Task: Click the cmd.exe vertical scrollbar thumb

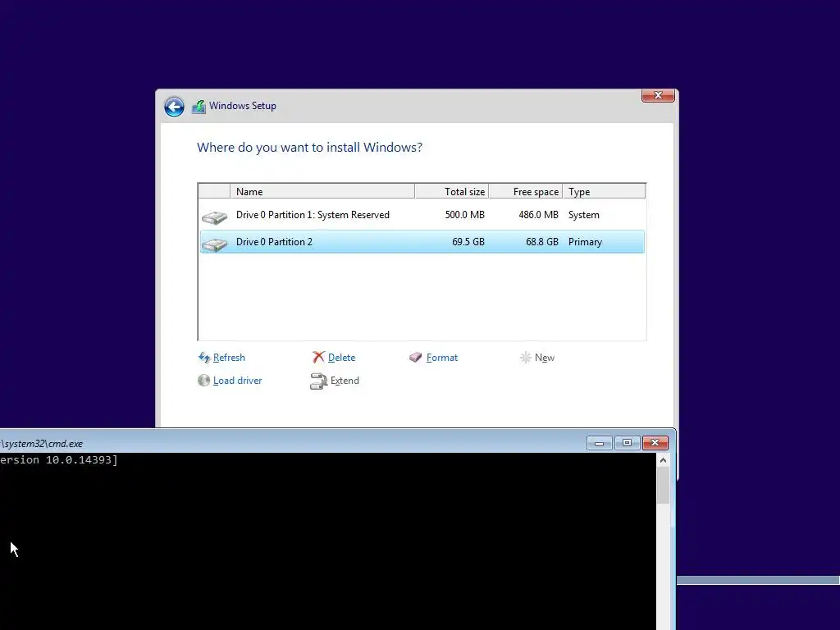Action: click(x=663, y=486)
